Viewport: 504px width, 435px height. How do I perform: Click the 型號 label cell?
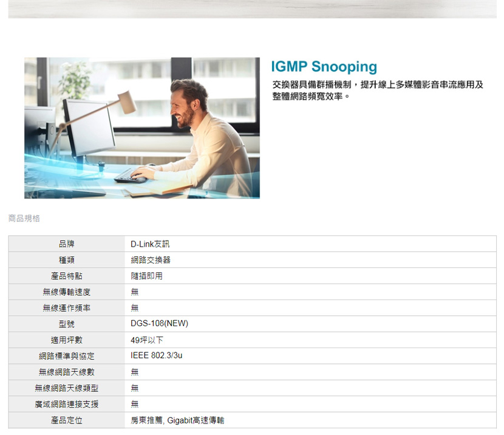[67, 324]
